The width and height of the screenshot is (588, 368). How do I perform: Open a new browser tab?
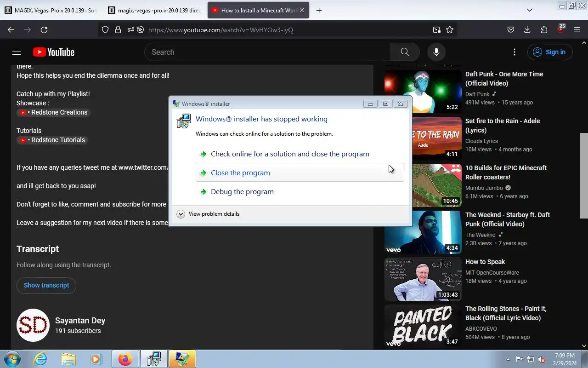coord(319,10)
